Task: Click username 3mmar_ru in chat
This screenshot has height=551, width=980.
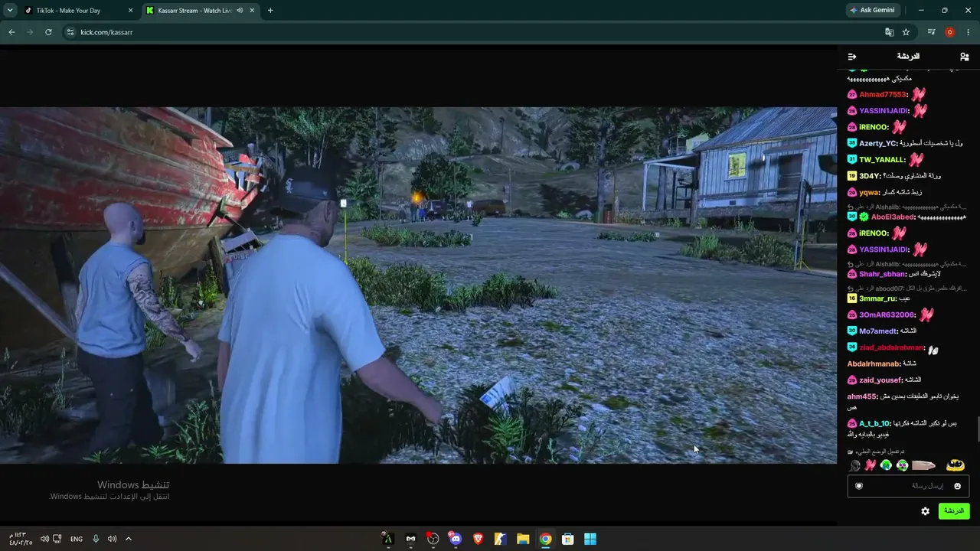Action: click(x=877, y=298)
